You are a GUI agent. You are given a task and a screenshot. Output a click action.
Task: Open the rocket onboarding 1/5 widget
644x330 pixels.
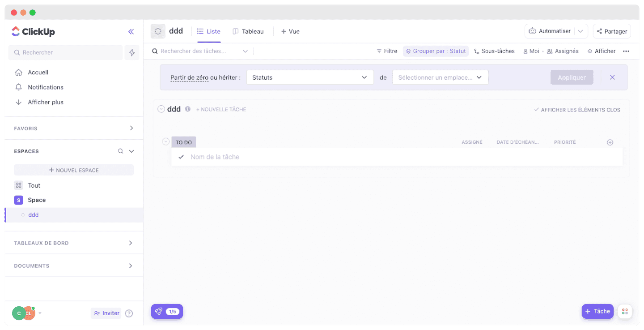[167, 312]
